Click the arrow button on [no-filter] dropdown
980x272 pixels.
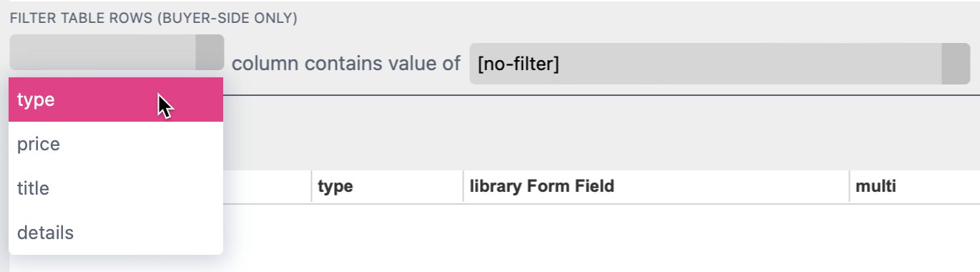click(956, 64)
